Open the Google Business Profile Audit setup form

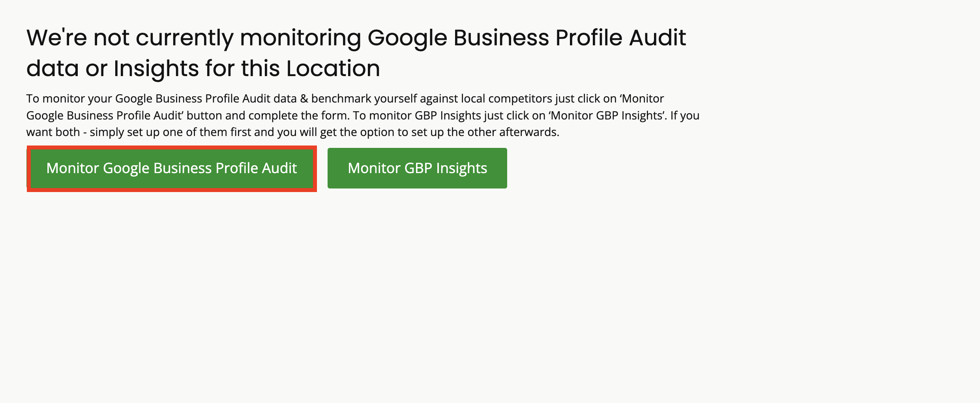coord(172,168)
